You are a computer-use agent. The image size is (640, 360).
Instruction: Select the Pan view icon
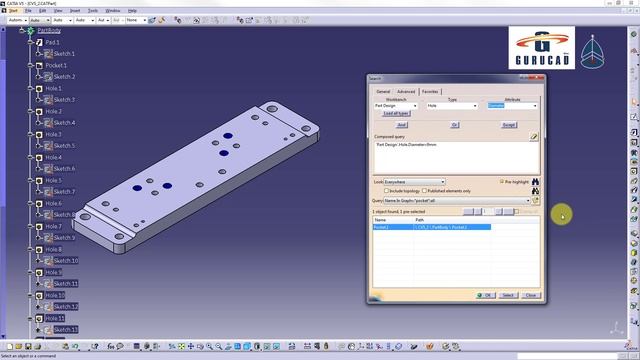pyautogui.click(x=191, y=347)
